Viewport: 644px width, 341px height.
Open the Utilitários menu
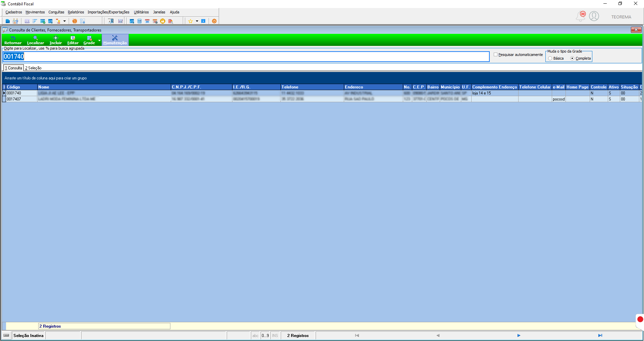pyautogui.click(x=141, y=12)
